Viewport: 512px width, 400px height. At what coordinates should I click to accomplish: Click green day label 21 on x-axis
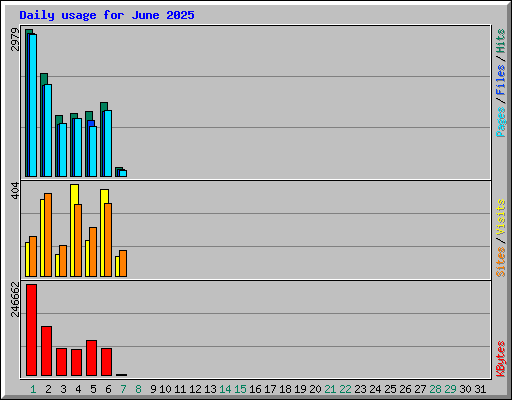(330, 389)
